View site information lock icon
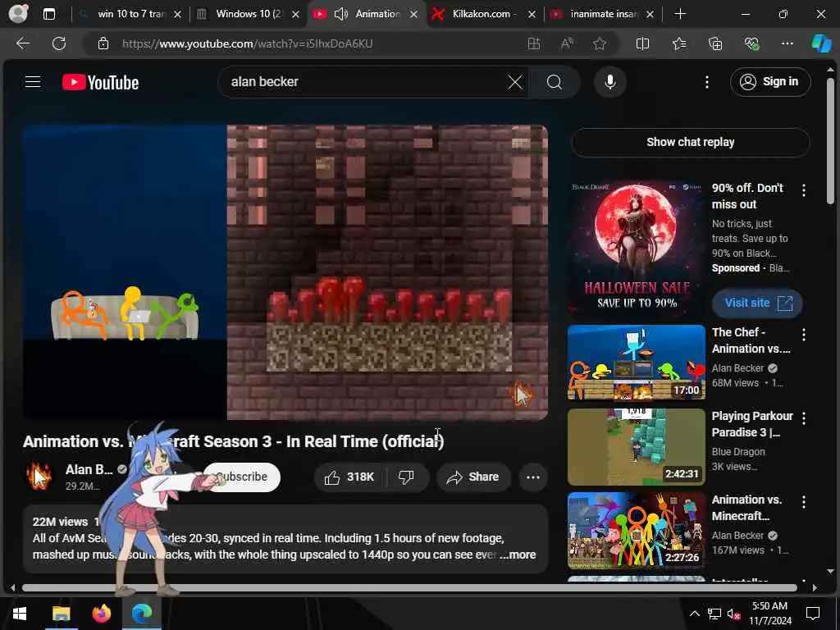Screen dimensions: 840x630 [x=103, y=44]
